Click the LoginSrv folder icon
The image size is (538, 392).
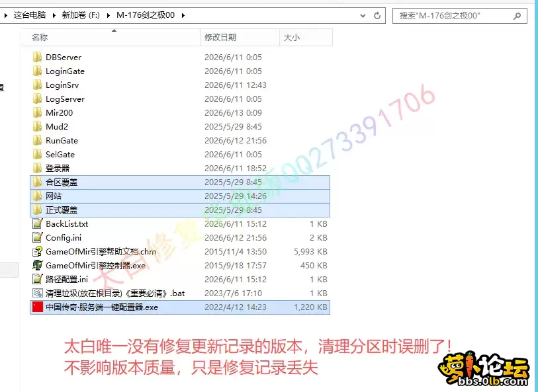(x=38, y=85)
